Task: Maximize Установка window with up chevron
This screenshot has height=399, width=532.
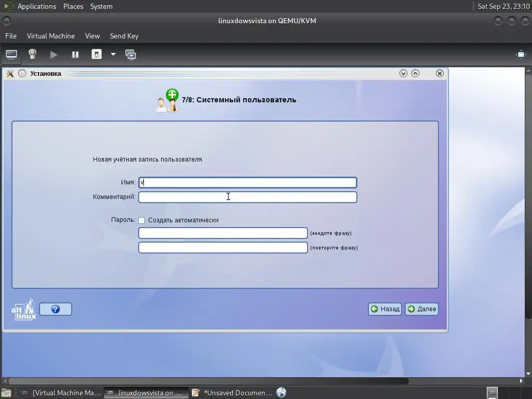Action: pyautogui.click(x=415, y=74)
